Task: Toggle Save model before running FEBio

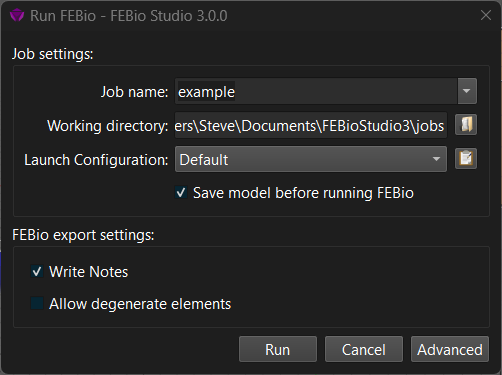Action: (x=181, y=193)
